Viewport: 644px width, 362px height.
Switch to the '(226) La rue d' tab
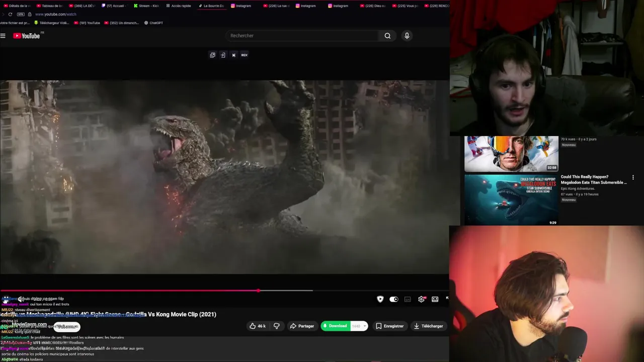point(276,6)
